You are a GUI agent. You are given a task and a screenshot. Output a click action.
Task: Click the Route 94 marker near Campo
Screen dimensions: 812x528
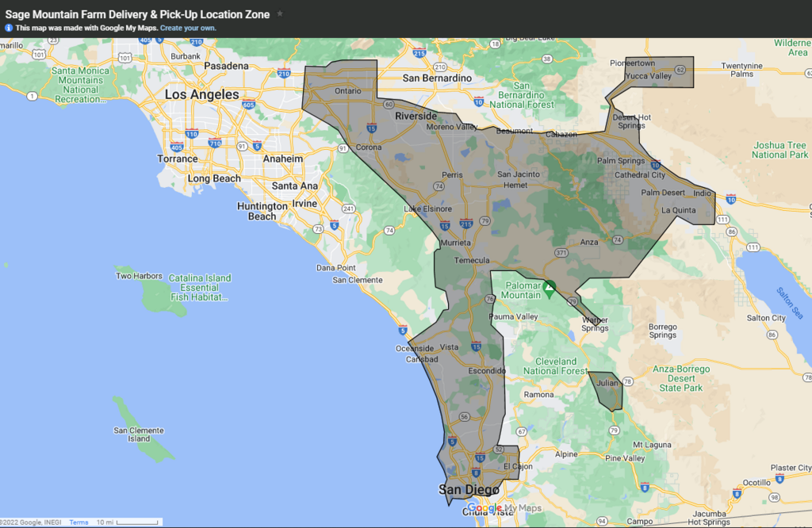(602, 522)
